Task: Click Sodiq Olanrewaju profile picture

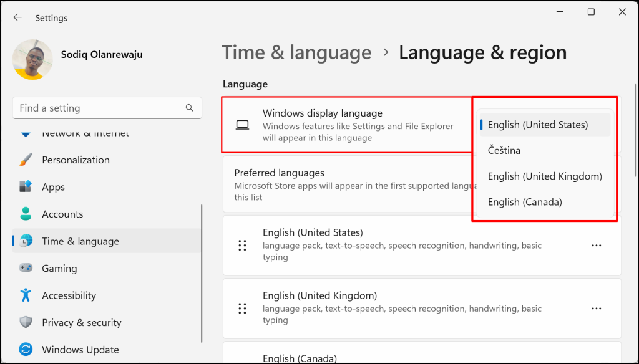Action: (32, 59)
